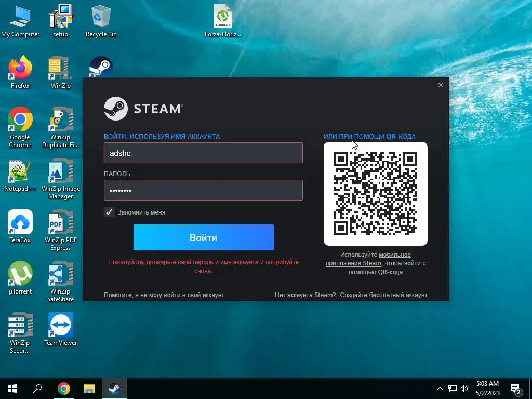
Task: Click the ПАРОЛЬ label
Action: [117, 174]
